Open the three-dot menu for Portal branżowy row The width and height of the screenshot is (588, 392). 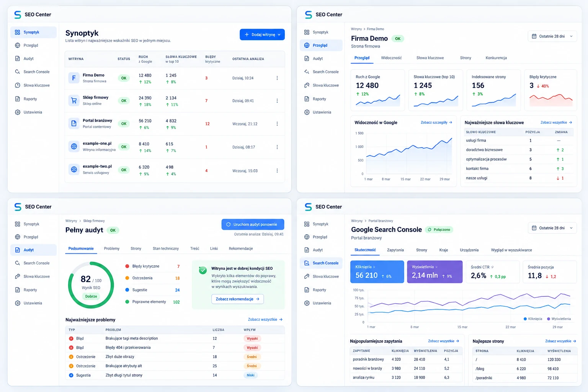point(277,124)
